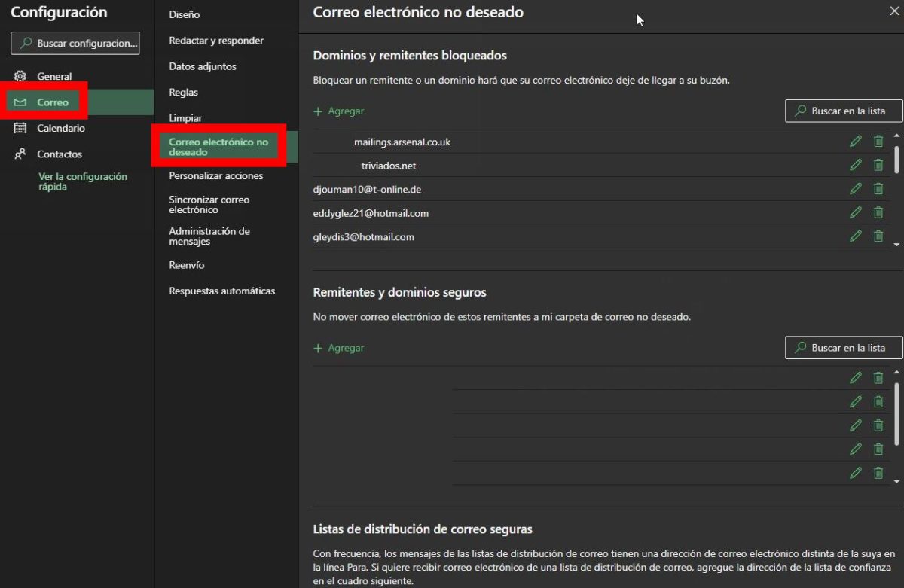Edit the djouman10@t-online.de blocked entry
Viewport: 904px width, 588px height.
[x=855, y=189]
